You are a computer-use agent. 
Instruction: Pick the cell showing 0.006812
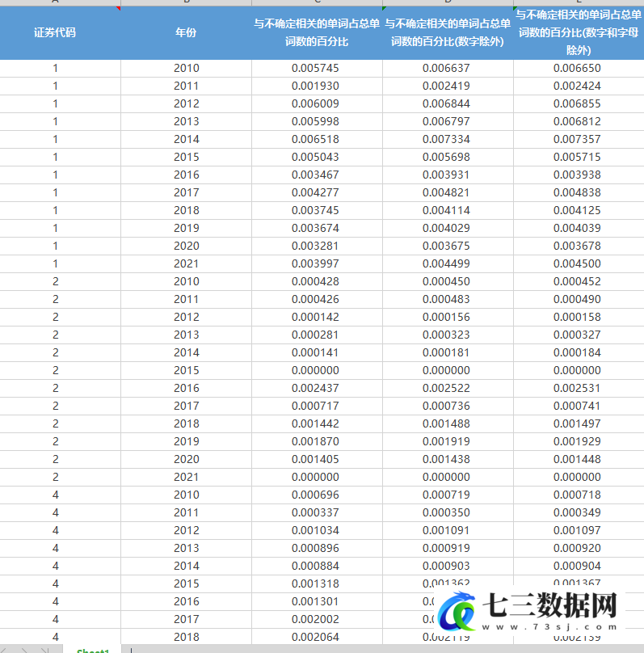(579, 121)
